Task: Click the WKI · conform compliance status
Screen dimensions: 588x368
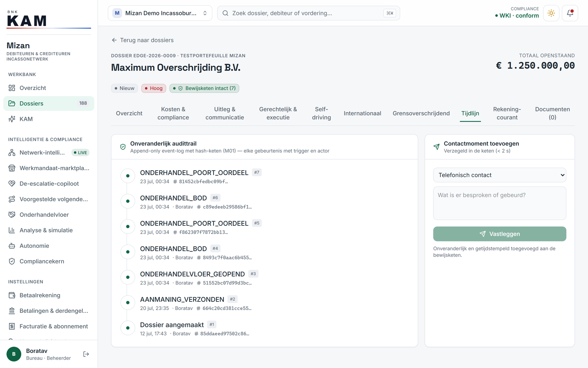Action: click(516, 16)
